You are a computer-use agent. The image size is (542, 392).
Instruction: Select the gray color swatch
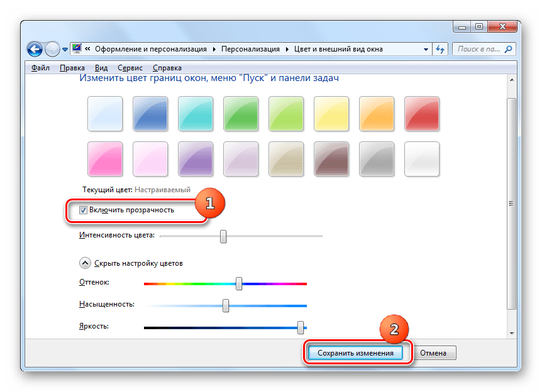[x=377, y=159]
